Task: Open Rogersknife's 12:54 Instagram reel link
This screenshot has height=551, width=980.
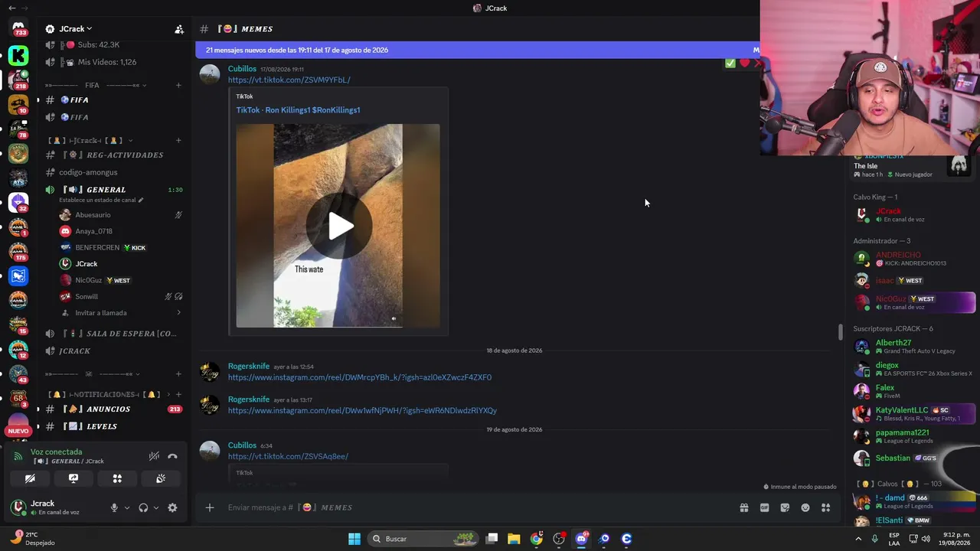Action: pyautogui.click(x=360, y=377)
